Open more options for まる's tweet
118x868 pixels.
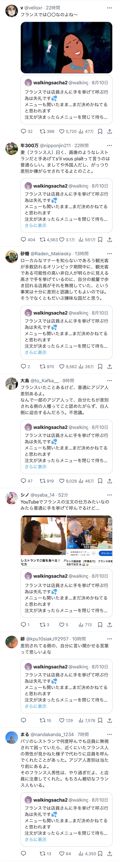pos(109,734)
